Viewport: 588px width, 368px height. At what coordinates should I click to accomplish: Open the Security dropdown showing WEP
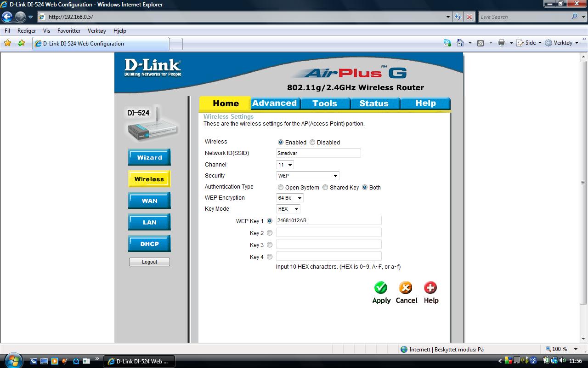[x=308, y=176]
